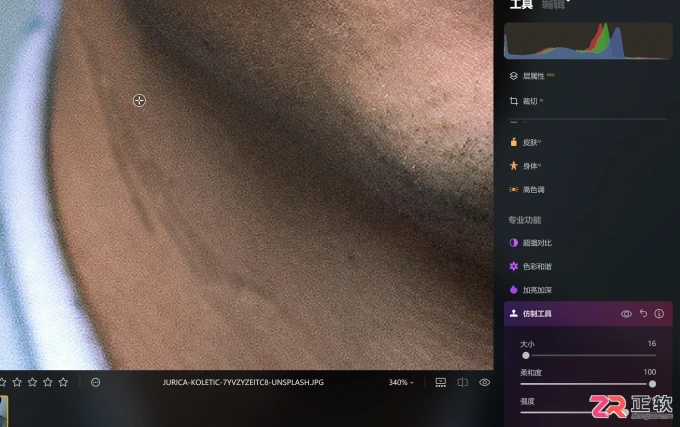The height and width of the screenshot is (427, 680).
Task: Click the 专业功能 section heading
Action: click(x=525, y=220)
